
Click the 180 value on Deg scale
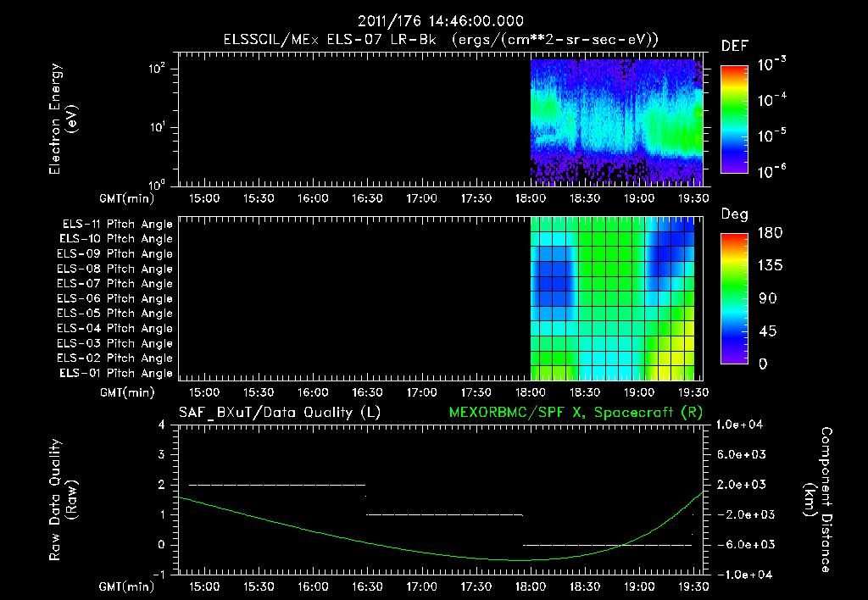point(770,233)
